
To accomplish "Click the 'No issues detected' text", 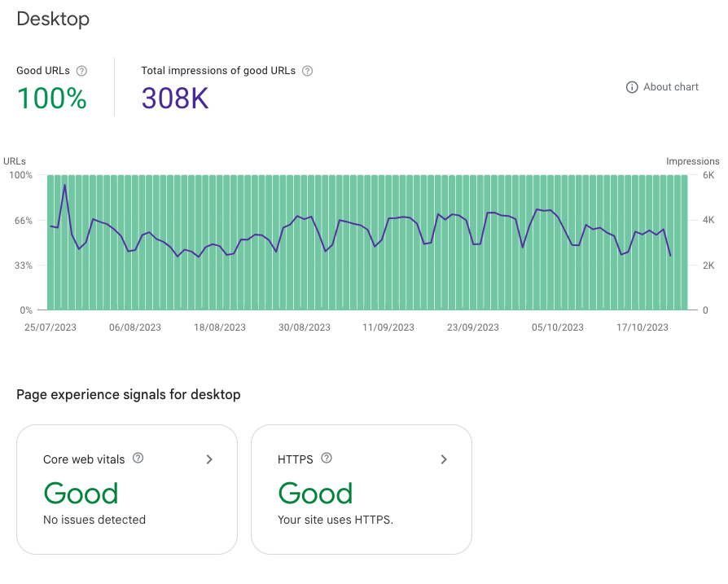I will click(94, 520).
